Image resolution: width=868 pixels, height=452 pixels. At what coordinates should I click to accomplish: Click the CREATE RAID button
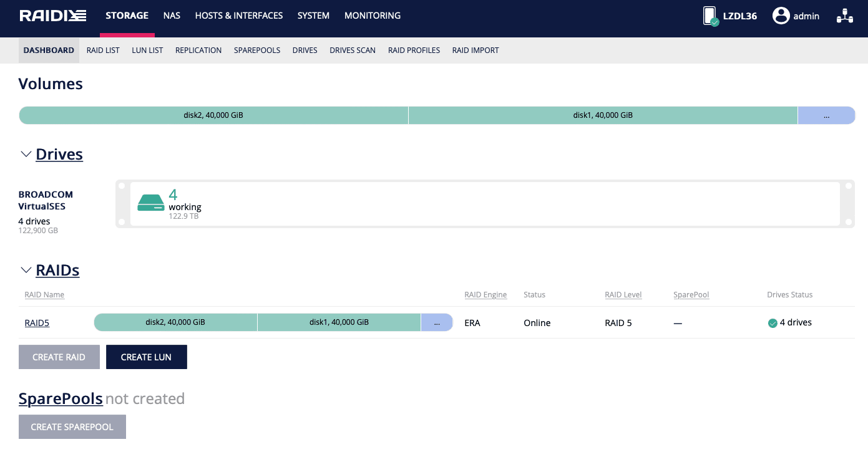[x=59, y=357]
